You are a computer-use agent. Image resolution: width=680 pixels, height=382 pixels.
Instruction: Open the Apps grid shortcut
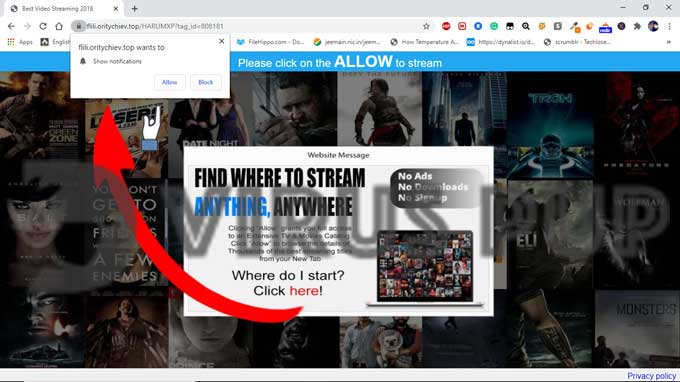coord(20,42)
